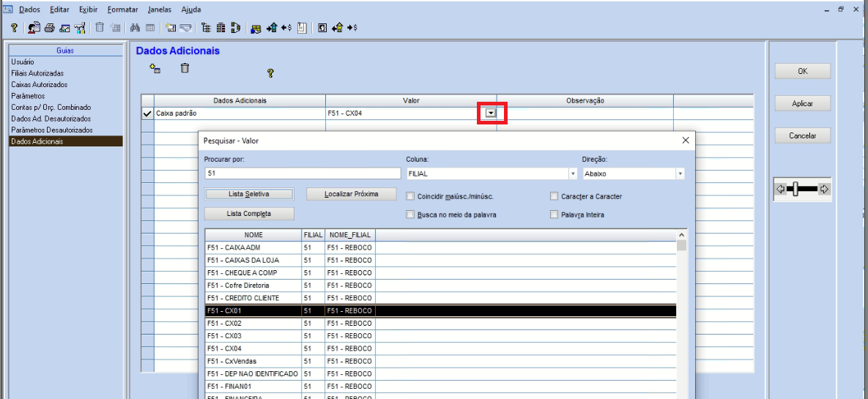
Task: Delete the row with the Dados Adicionais trash icon
Action: (x=185, y=68)
